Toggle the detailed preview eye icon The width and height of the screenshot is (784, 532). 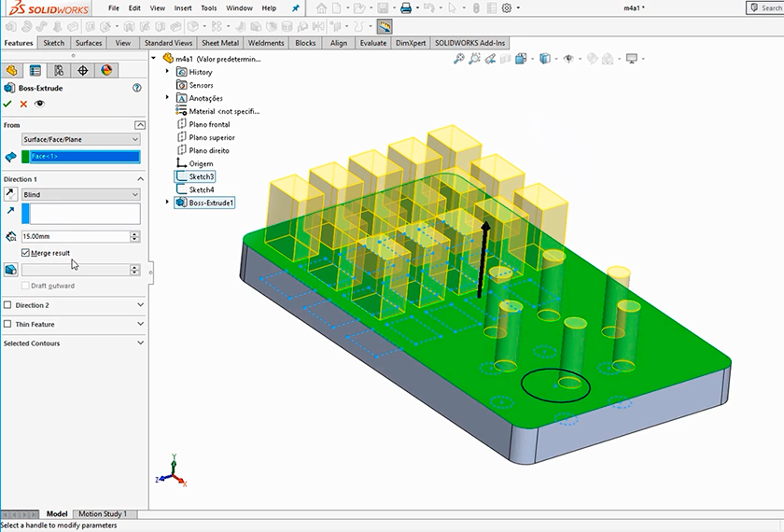(39, 104)
